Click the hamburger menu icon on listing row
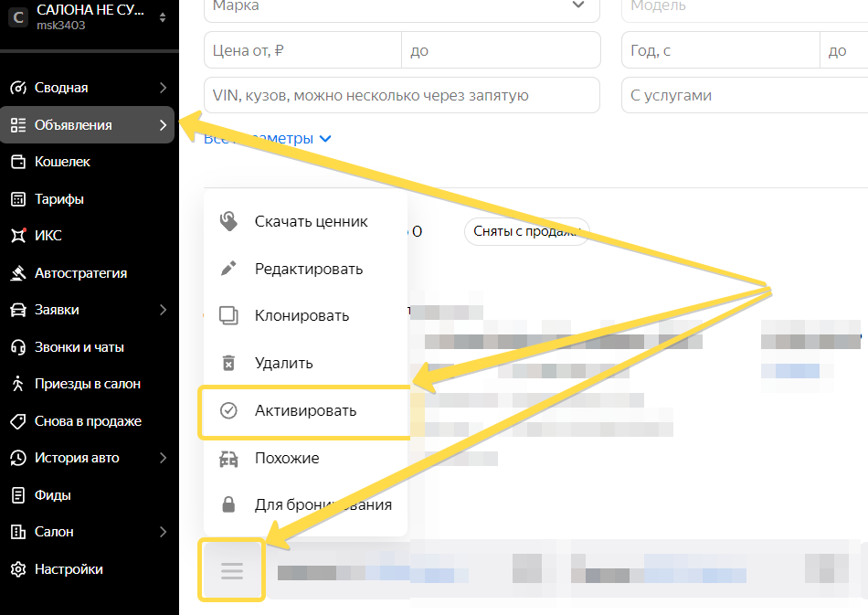The height and width of the screenshot is (615, 868). (232, 571)
